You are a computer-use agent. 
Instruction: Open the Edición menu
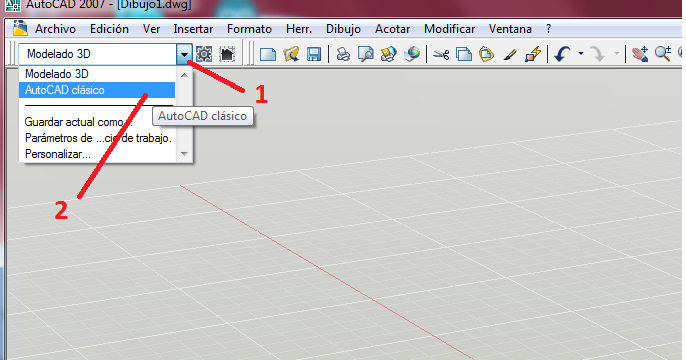[x=109, y=29]
